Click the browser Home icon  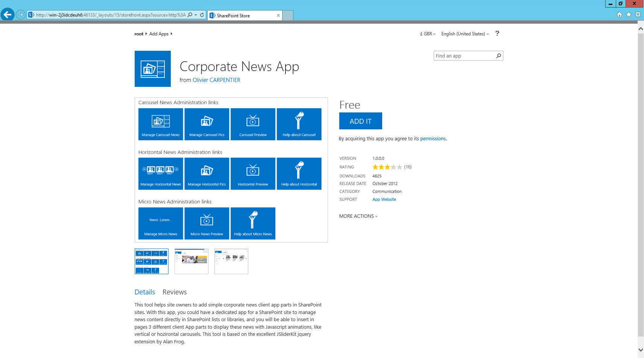click(x=620, y=15)
